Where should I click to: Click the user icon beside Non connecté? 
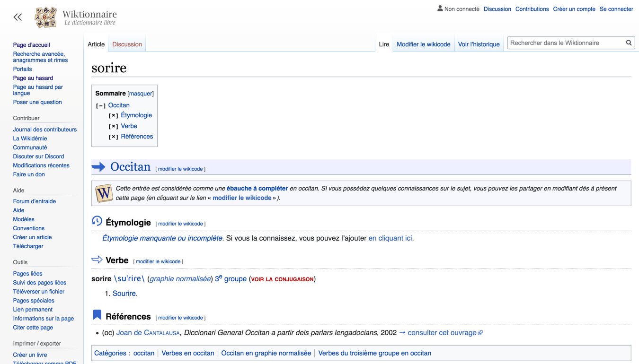click(440, 9)
